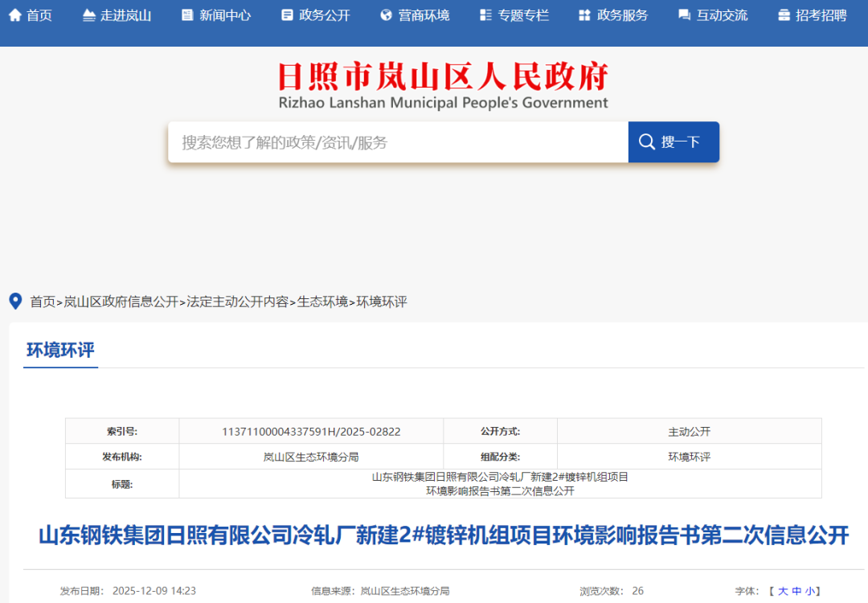Open the 政务服务 menu item

pos(622,15)
